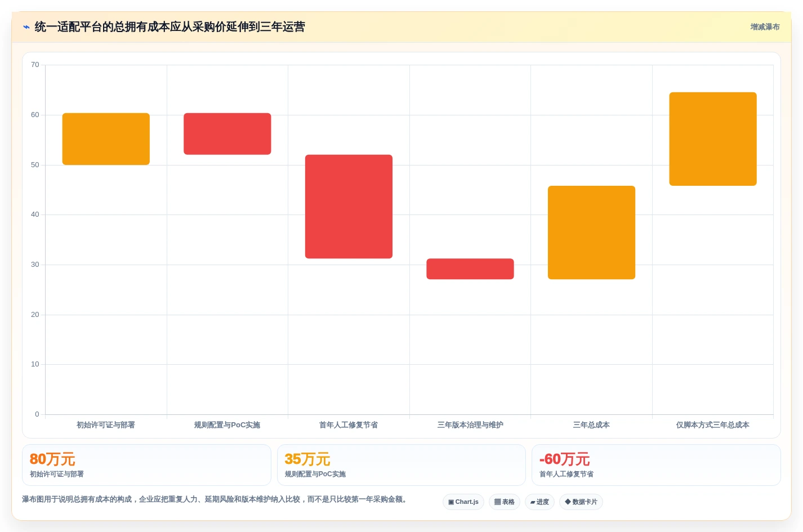This screenshot has height=532, width=803.
Task: Click the footnote text starting 瀑布图用于说明
Action: [x=215, y=499]
